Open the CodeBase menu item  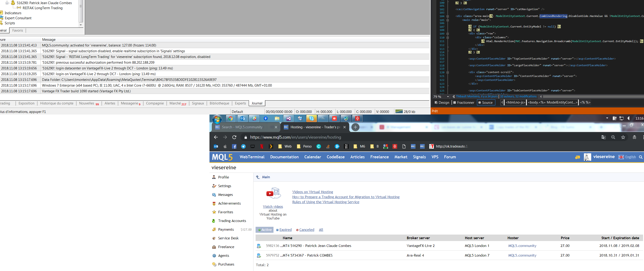(x=335, y=157)
